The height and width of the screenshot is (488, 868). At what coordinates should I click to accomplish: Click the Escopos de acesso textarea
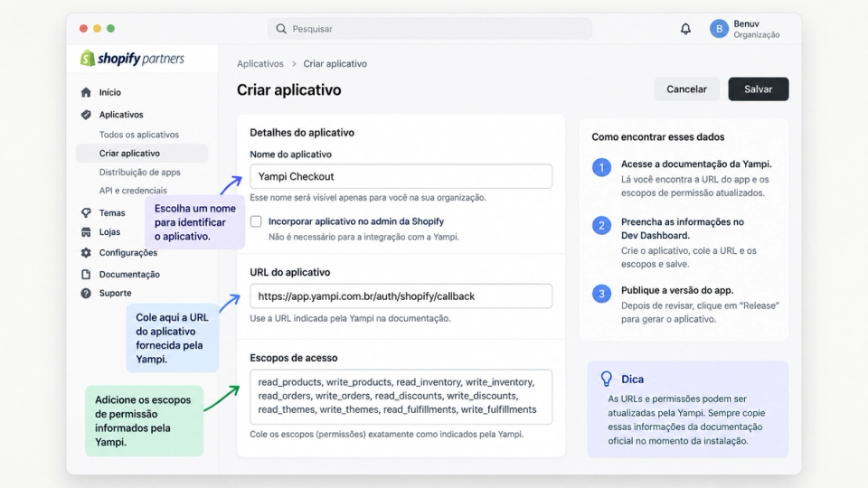point(401,396)
